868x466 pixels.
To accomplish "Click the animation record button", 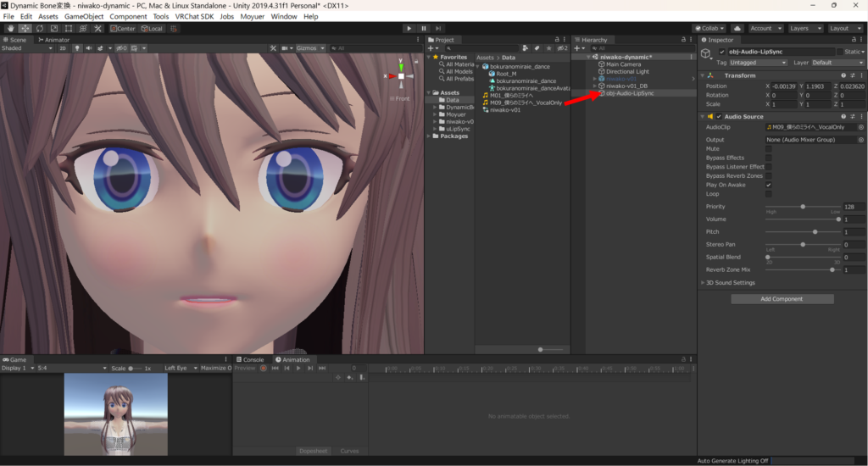I will click(x=263, y=369).
